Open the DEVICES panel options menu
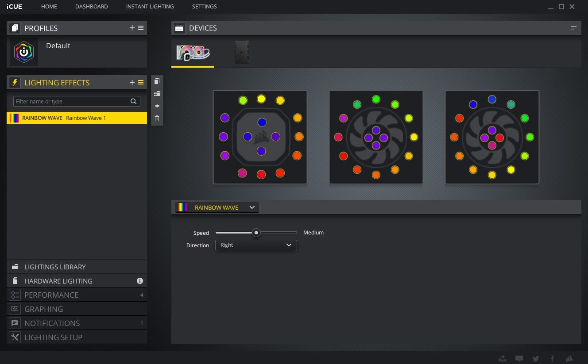 [573, 28]
